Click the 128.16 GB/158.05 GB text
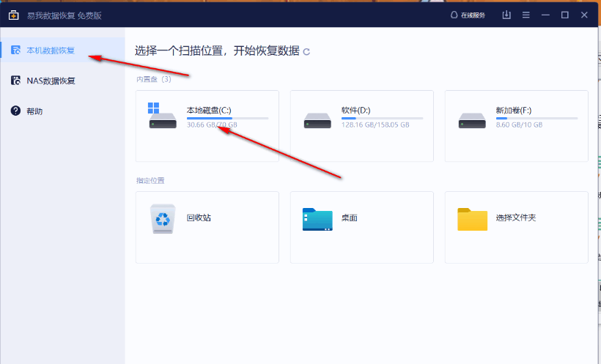 click(375, 125)
